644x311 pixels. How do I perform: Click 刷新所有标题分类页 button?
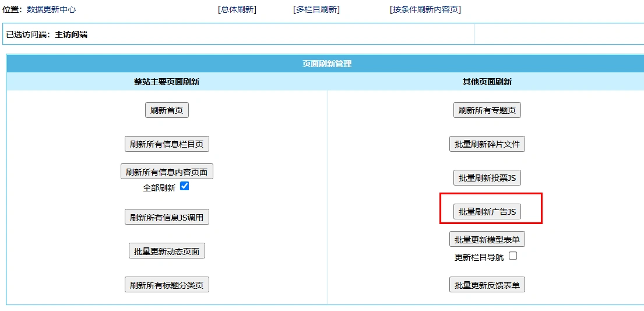pyautogui.click(x=167, y=285)
